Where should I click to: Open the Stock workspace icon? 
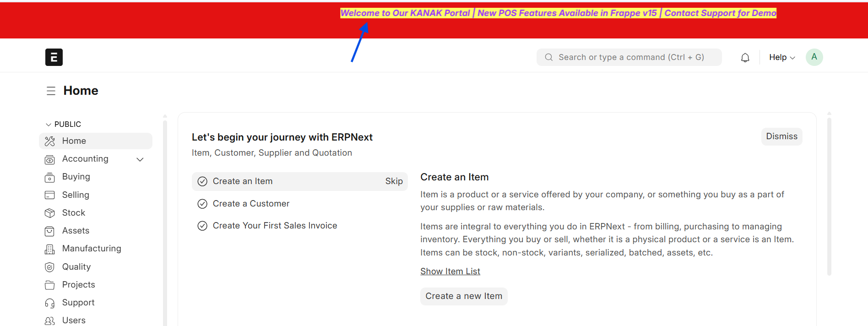pyautogui.click(x=50, y=213)
